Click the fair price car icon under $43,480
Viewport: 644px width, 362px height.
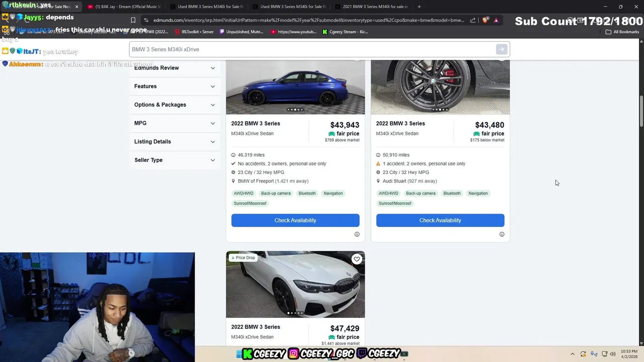(x=476, y=134)
